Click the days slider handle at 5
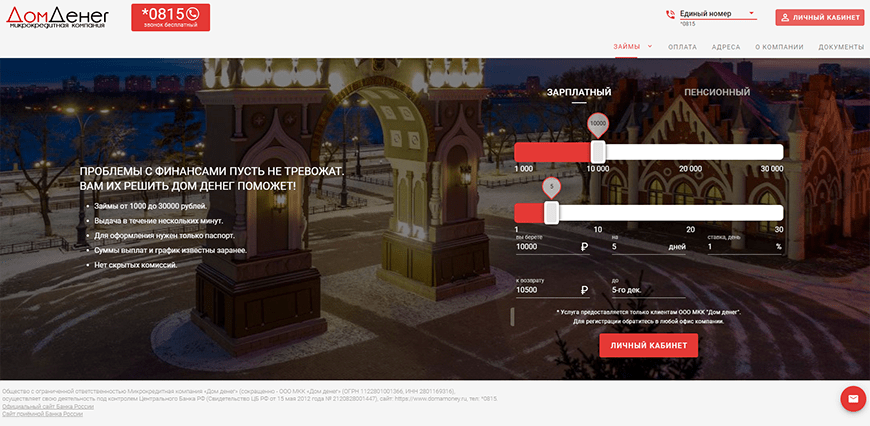 tap(551, 212)
